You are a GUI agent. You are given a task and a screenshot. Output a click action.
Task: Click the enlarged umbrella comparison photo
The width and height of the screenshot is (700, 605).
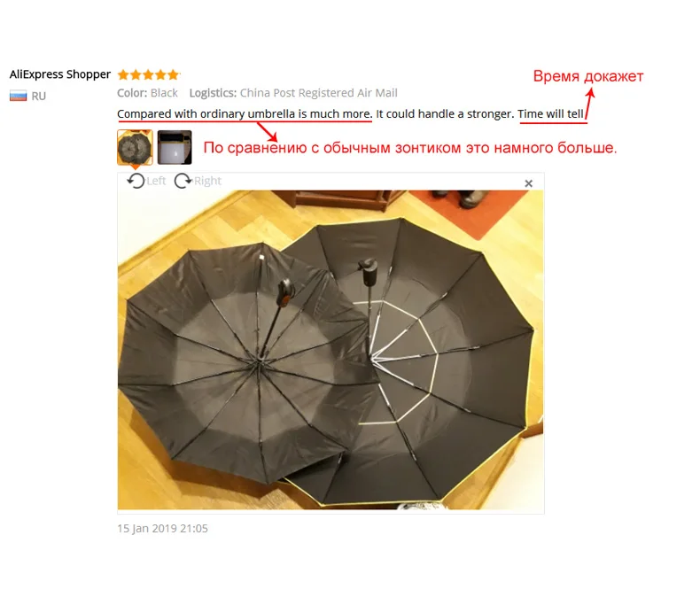(331, 350)
